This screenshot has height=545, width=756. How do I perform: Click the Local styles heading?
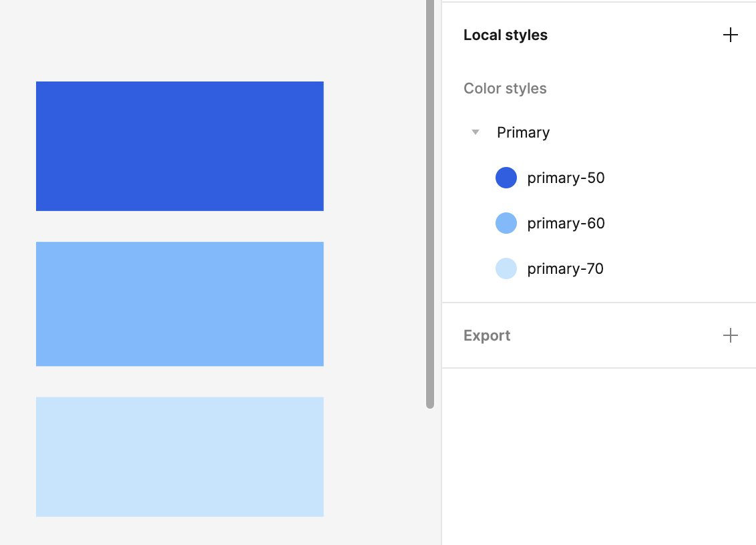pyautogui.click(x=506, y=35)
